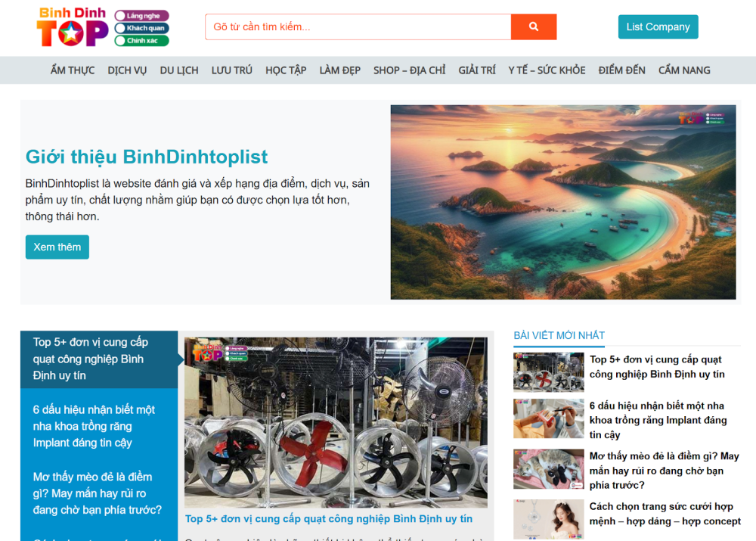Click the coastal beach banner image

tap(562, 202)
